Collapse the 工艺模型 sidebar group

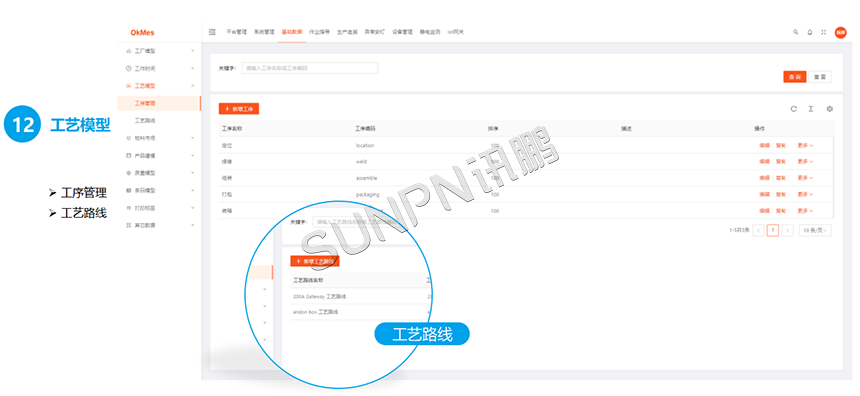click(x=159, y=86)
